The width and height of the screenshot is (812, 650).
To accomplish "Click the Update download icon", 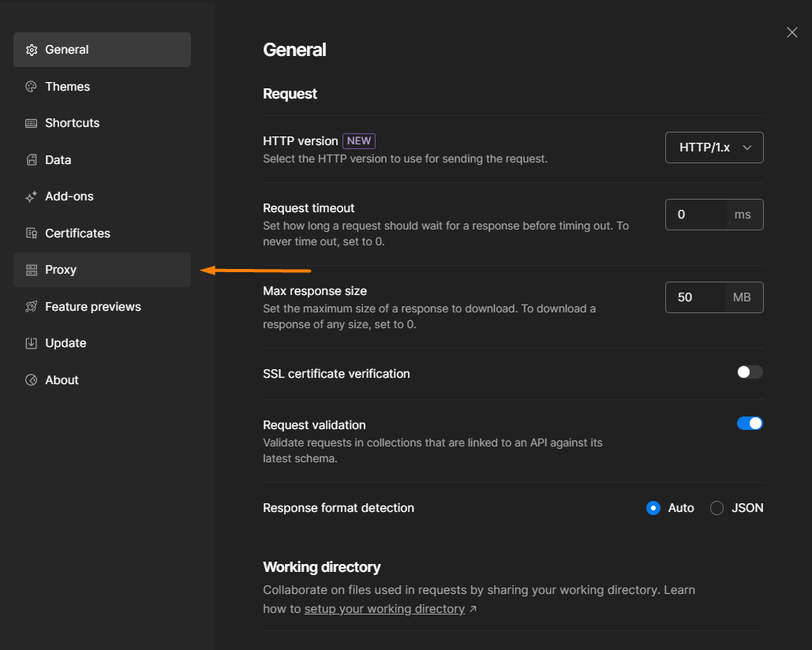I will click(32, 342).
